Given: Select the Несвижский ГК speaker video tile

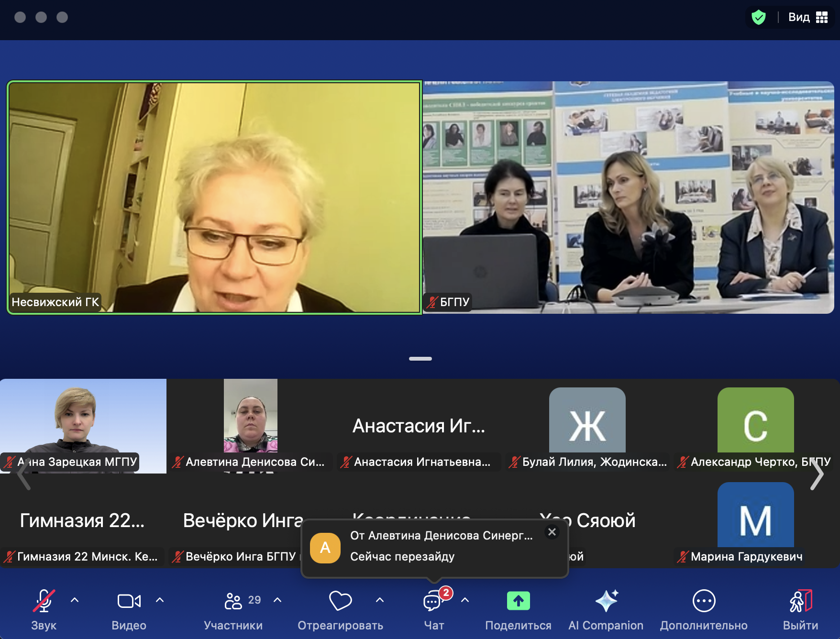Looking at the screenshot, I should point(214,197).
